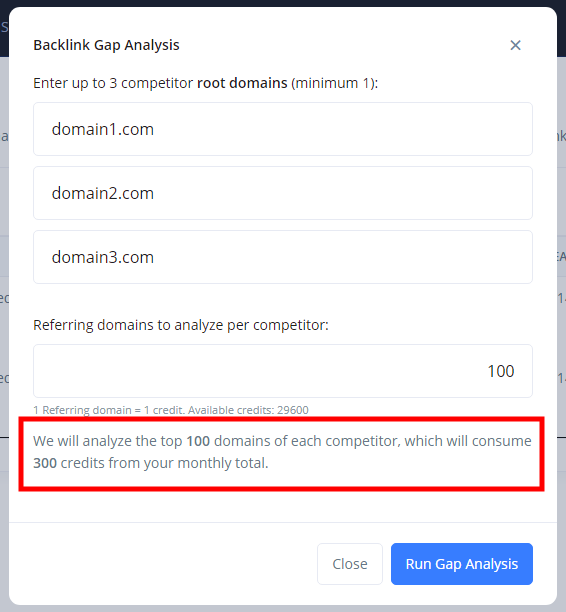Click into the domain3.com competitor input
The width and height of the screenshot is (566, 612).
pyautogui.click(x=283, y=257)
